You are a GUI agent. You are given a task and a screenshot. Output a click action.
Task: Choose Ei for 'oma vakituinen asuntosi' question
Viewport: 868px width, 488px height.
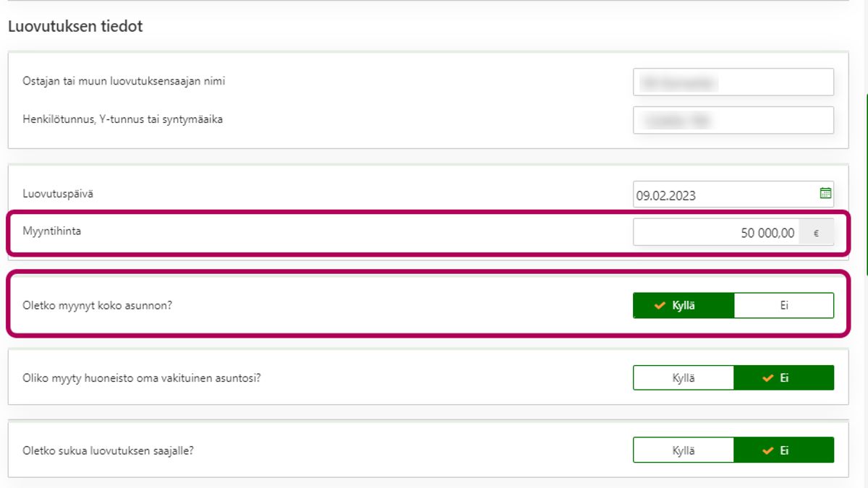click(x=783, y=378)
